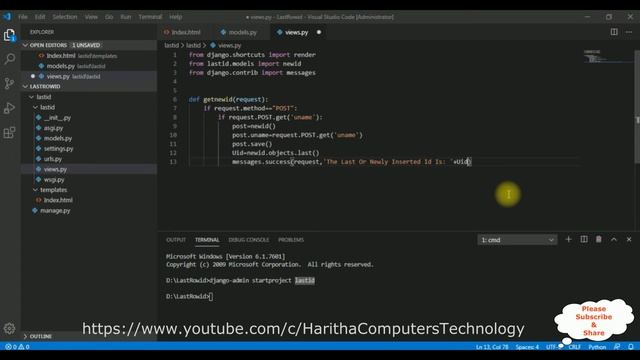Open the Run and Debug view
The image size is (640, 360).
pos(9,108)
